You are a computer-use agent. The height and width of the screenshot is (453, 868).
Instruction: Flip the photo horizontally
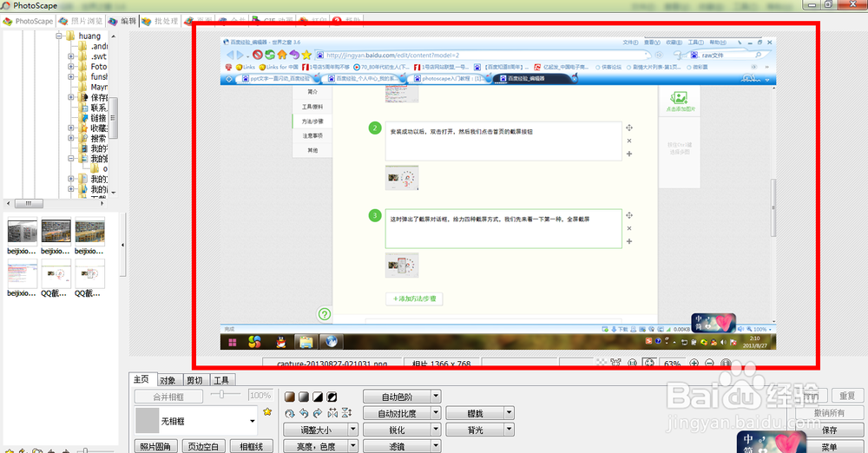tap(332, 413)
